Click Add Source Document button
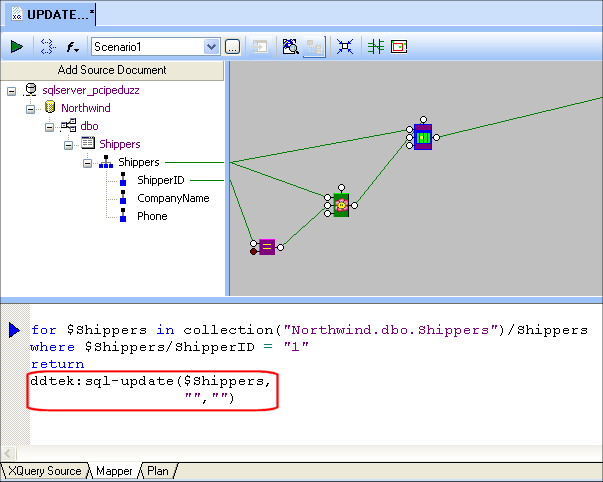Screen dimensions: 603x482 112,70
